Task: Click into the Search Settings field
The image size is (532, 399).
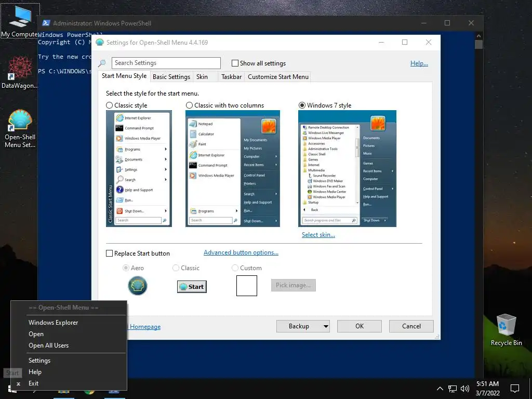Action: pos(166,63)
